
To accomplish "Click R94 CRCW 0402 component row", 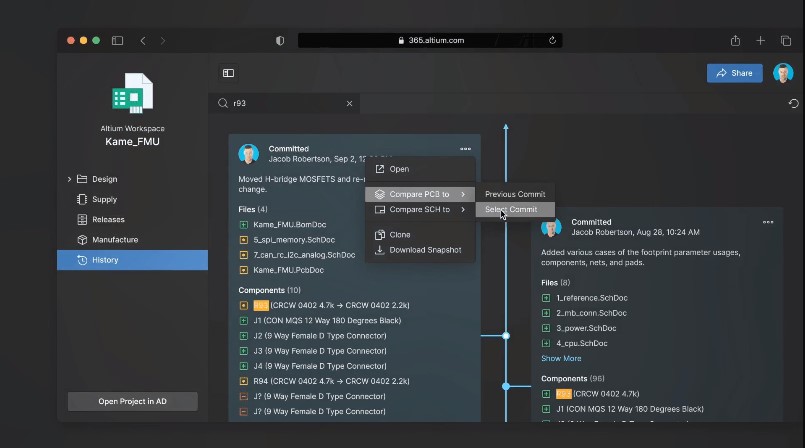I will point(331,381).
